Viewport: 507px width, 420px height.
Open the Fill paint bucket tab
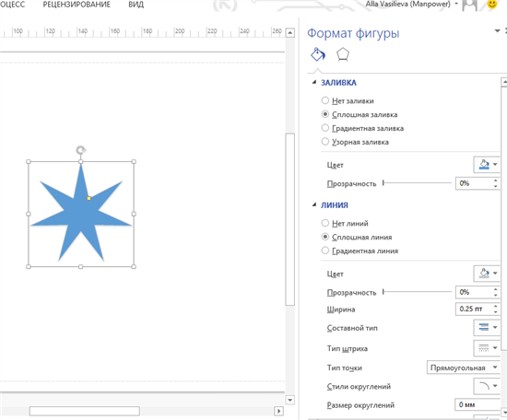click(x=317, y=54)
